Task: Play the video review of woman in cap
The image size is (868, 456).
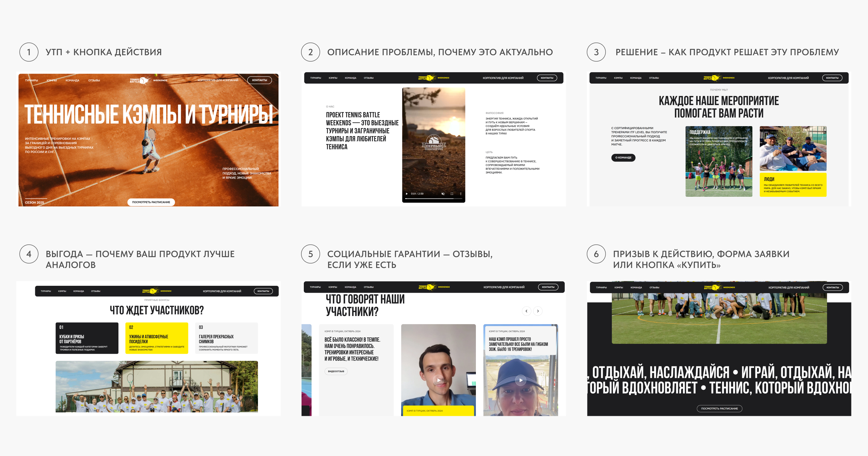Action: click(x=520, y=380)
